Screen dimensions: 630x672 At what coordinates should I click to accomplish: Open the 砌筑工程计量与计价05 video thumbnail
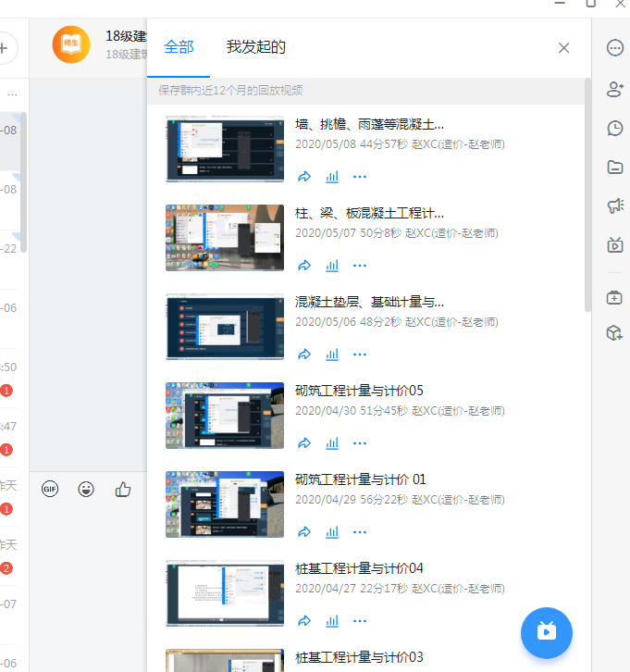[225, 416]
